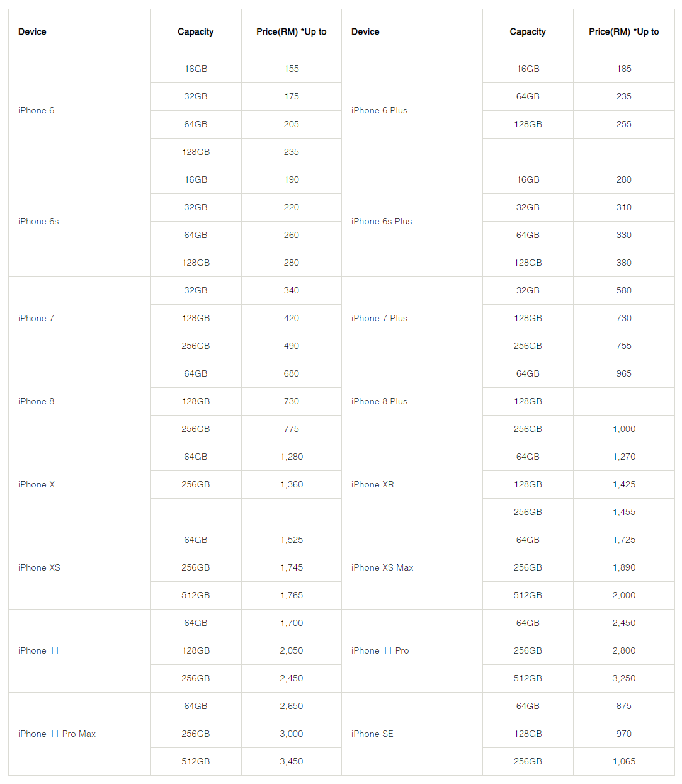The height and width of the screenshot is (784, 682).
Task: Click the iPhone 11 Pro Max cell
Action: tap(57, 734)
